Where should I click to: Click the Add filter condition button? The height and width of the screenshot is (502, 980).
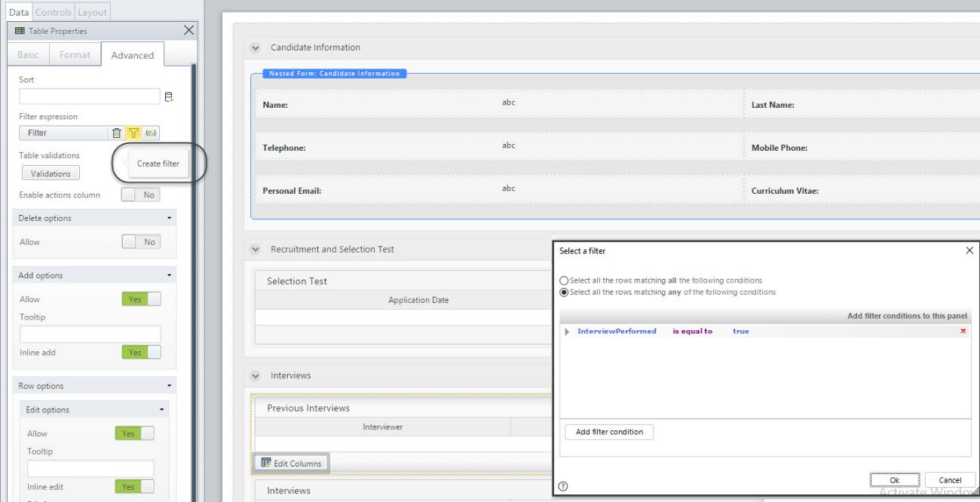pos(609,432)
